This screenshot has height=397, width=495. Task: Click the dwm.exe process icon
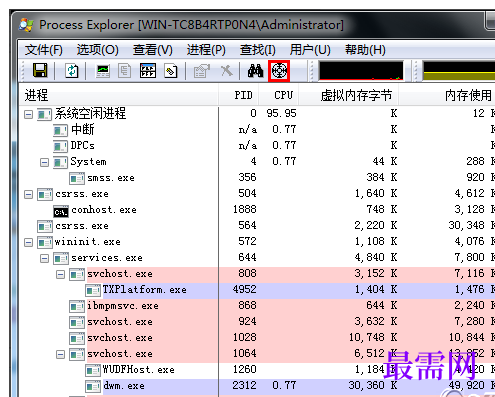(x=93, y=386)
